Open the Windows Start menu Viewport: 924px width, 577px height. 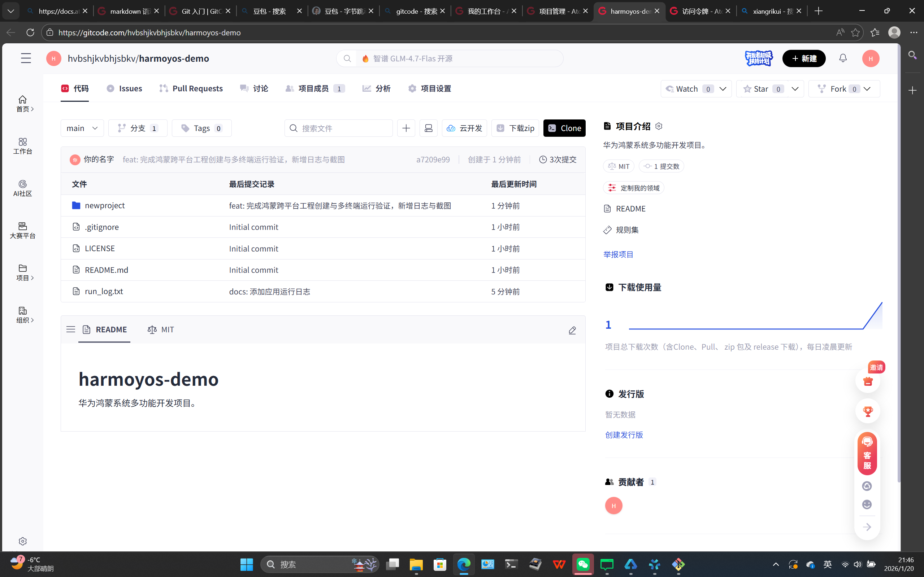(247, 564)
